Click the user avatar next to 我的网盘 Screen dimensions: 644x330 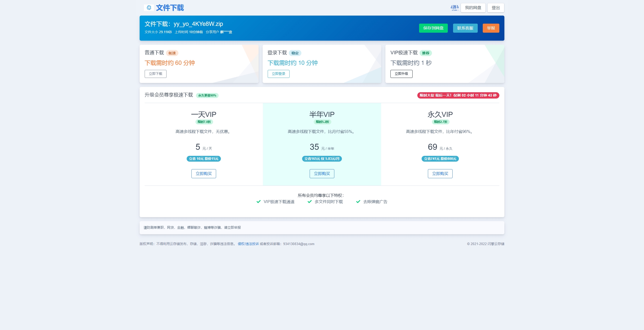click(455, 8)
